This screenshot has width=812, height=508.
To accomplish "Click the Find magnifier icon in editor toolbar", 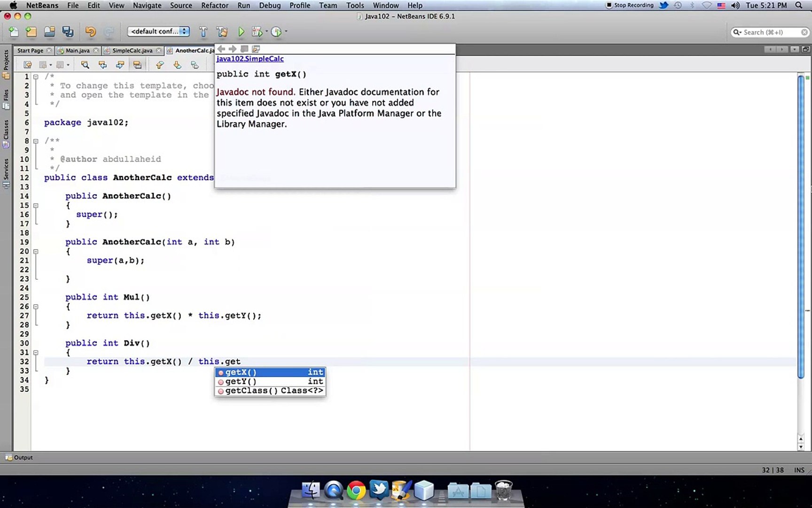I will (85, 64).
